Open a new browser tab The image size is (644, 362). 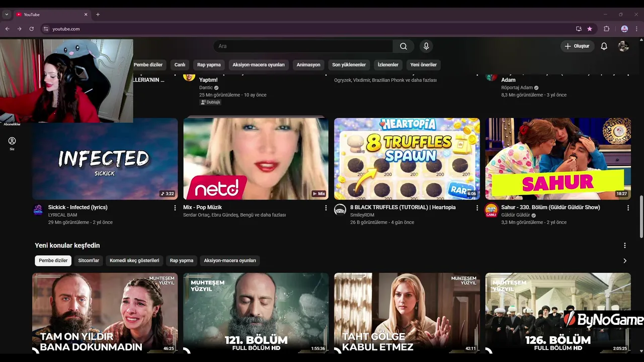[x=98, y=15]
